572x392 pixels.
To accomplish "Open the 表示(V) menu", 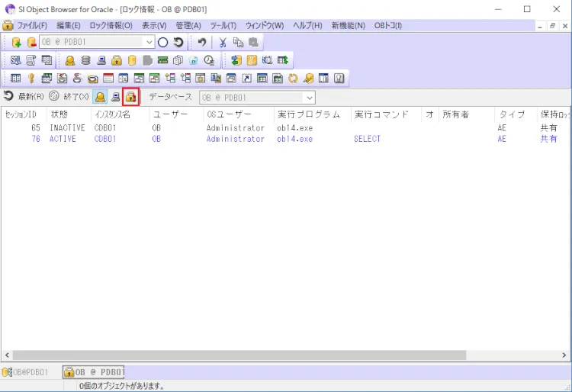I will tap(154, 25).
